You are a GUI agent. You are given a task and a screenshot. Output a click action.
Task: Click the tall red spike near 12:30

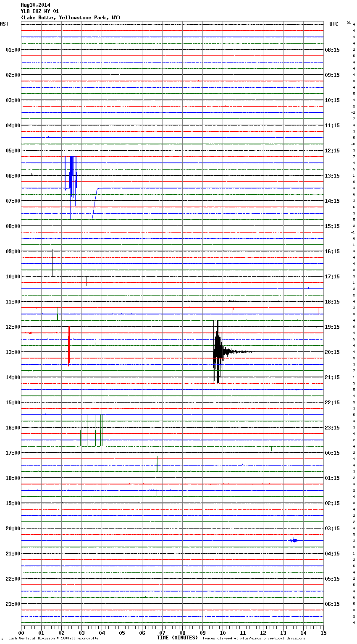click(x=69, y=346)
